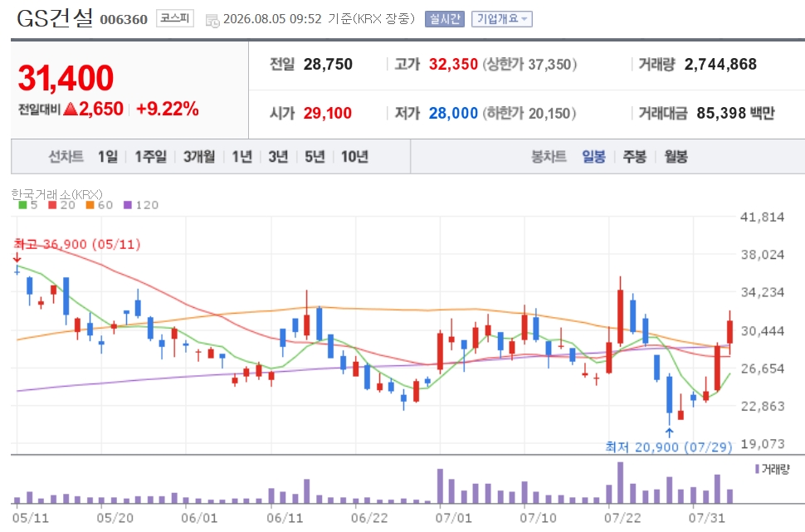Screen dimensions: 805x532
Task: Click the red down arrow at 최고 36,900
Action: coord(17,258)
